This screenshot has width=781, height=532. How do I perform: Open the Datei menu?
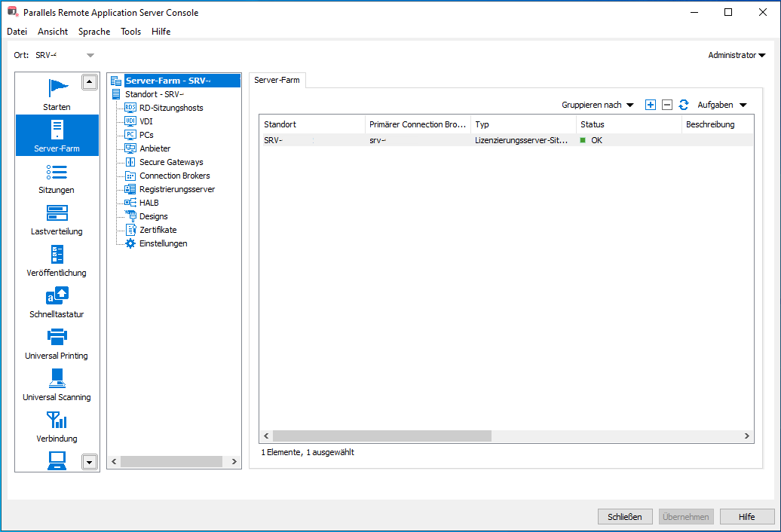[x=17, y=32]
